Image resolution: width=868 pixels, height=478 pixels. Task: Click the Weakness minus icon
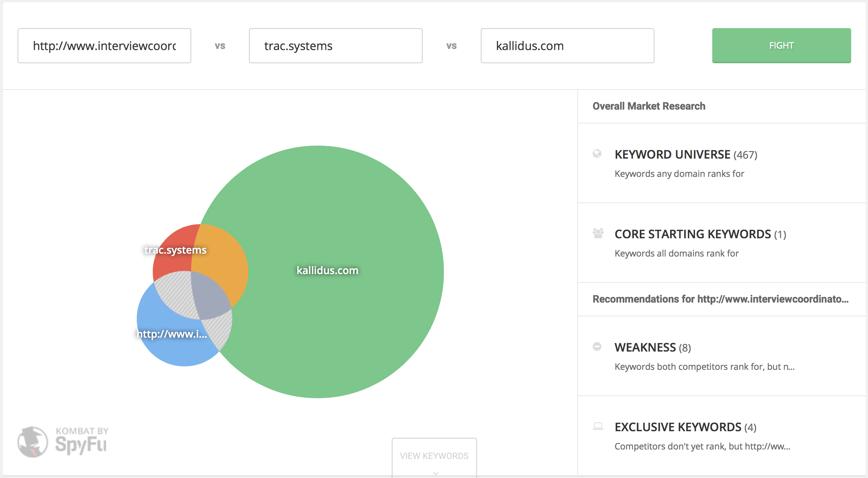[597, 346]
